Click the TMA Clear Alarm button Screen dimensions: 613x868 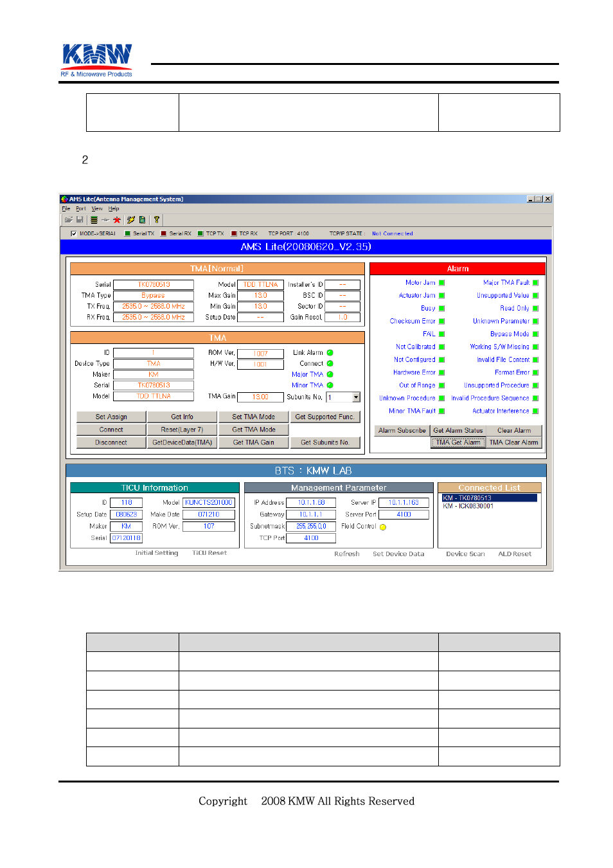coord(514,443)
